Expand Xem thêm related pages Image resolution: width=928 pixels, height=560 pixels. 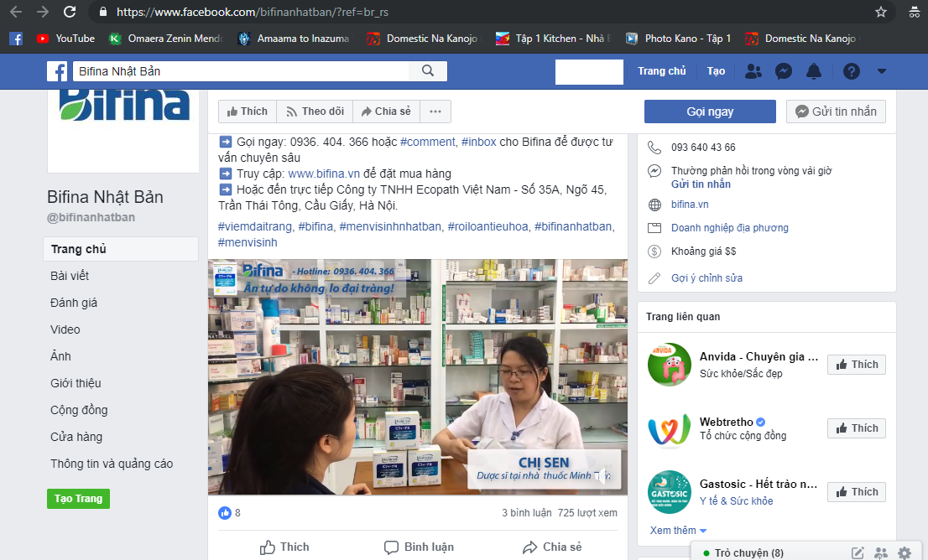[x=678, y=531]
